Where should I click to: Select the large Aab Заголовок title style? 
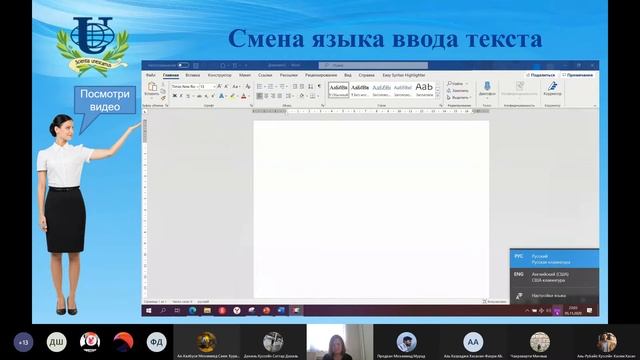click(x=424, y=90)
